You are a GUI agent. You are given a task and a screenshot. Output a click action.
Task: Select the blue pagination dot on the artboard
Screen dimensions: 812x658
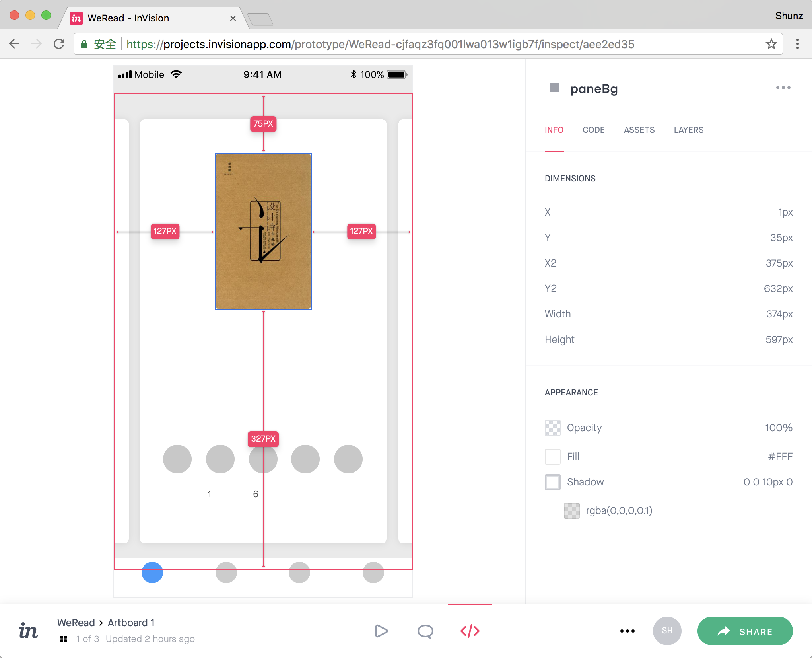click(152, 573)
